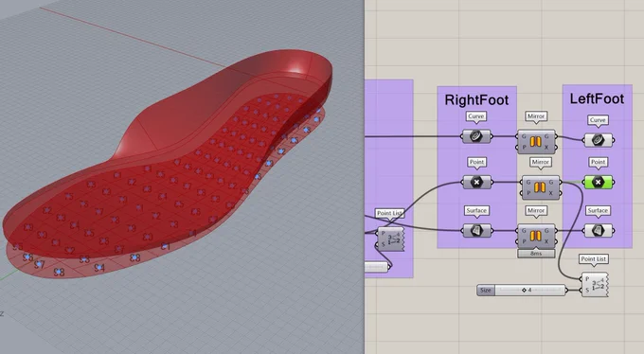The height and width of the screenshot is (354, 644).
Task: Select the Curve parameter in the RightFoot group
Action: click(x=476, y=136)
